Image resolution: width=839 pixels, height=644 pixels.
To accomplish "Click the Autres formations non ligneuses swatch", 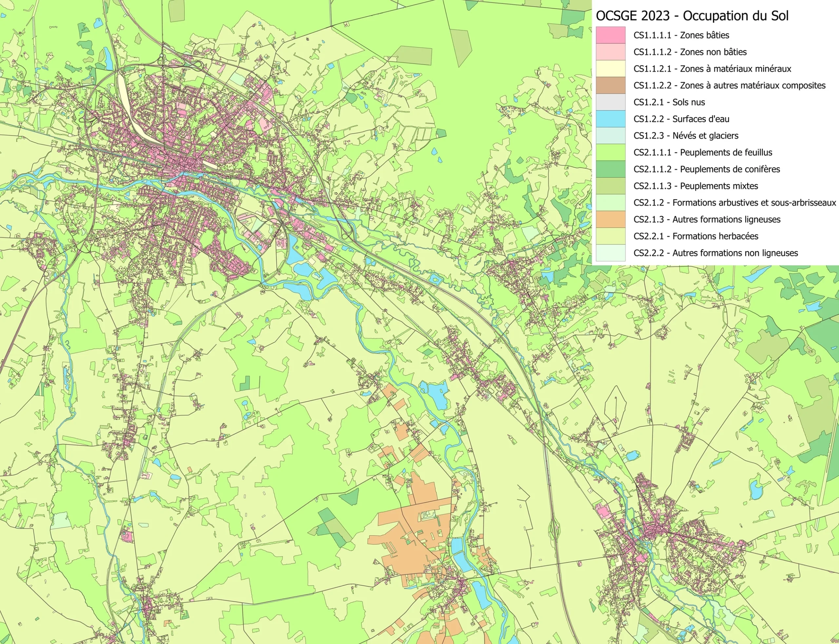I will (611, 253).
